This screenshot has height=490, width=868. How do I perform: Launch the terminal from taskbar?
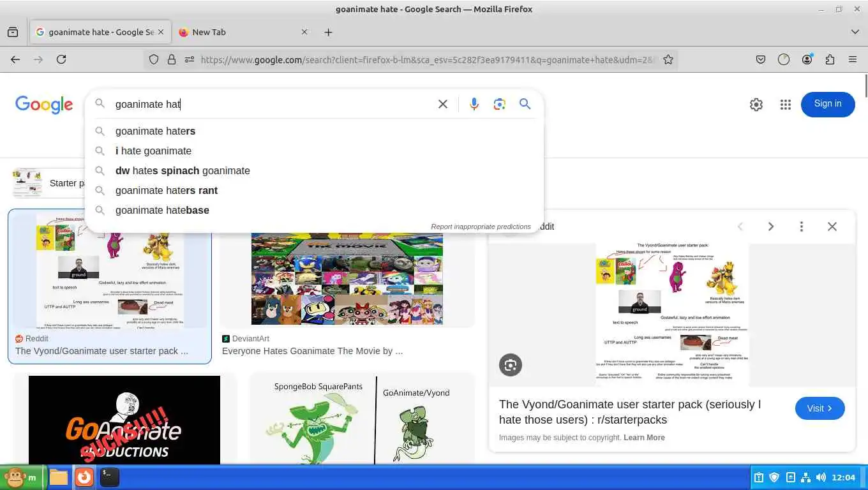pyautogui.click(x=110, y=477)
